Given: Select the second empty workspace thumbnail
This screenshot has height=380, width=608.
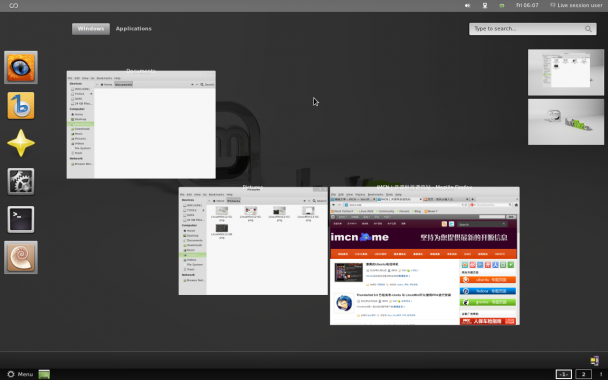Looking at the screenshot, I should point(566,122).
